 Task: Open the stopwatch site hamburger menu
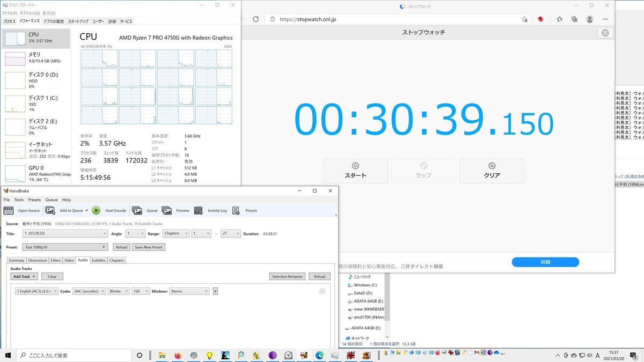point(605,33)
